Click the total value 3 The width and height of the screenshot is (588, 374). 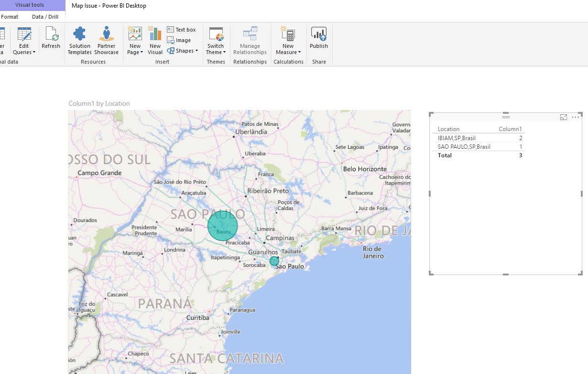[x=521, y=155]
